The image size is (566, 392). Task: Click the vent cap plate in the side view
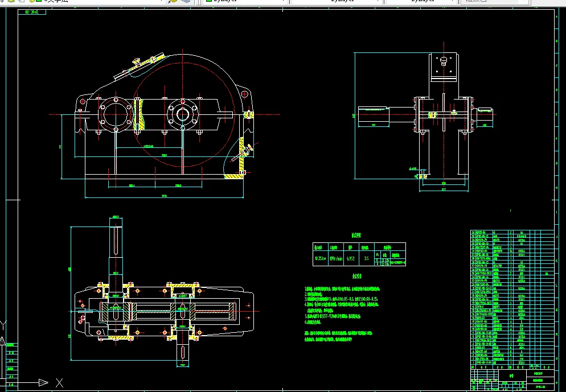444,67
